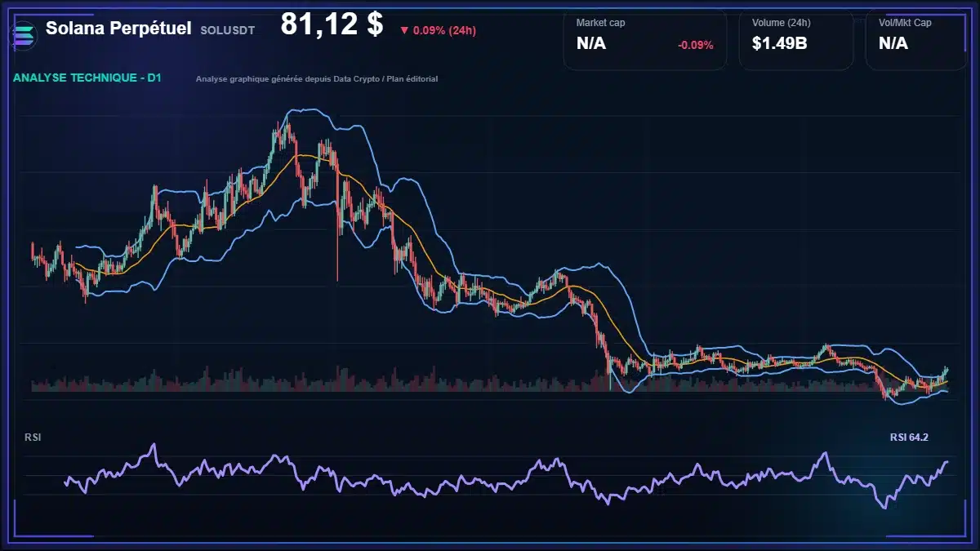Screen dimensions: 980x551
Task: Click the RSI 64.2 reading
Action: coord(909,438)
